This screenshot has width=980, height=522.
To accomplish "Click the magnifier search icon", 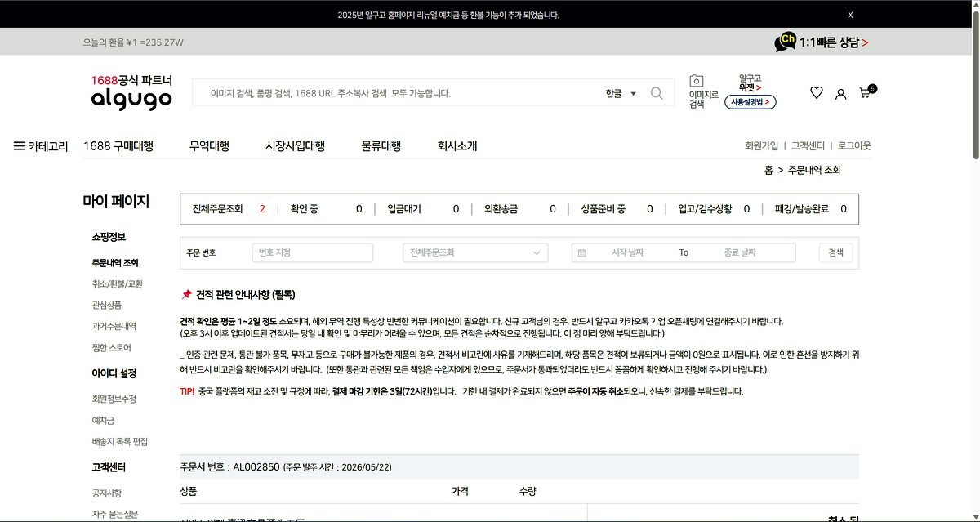I will 657,93.
